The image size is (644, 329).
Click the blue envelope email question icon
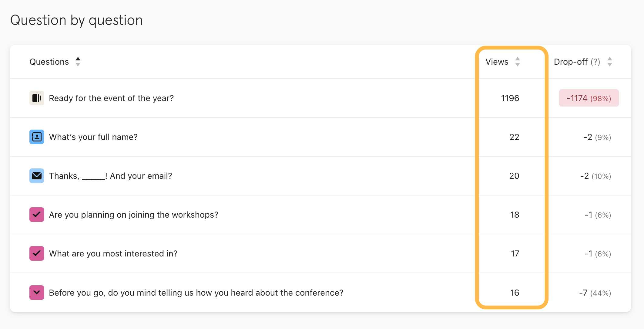(x=36, y=176)
